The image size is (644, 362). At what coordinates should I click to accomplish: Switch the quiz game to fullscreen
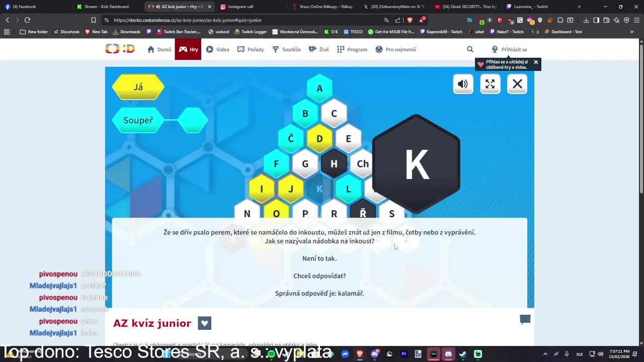point(490,84)
